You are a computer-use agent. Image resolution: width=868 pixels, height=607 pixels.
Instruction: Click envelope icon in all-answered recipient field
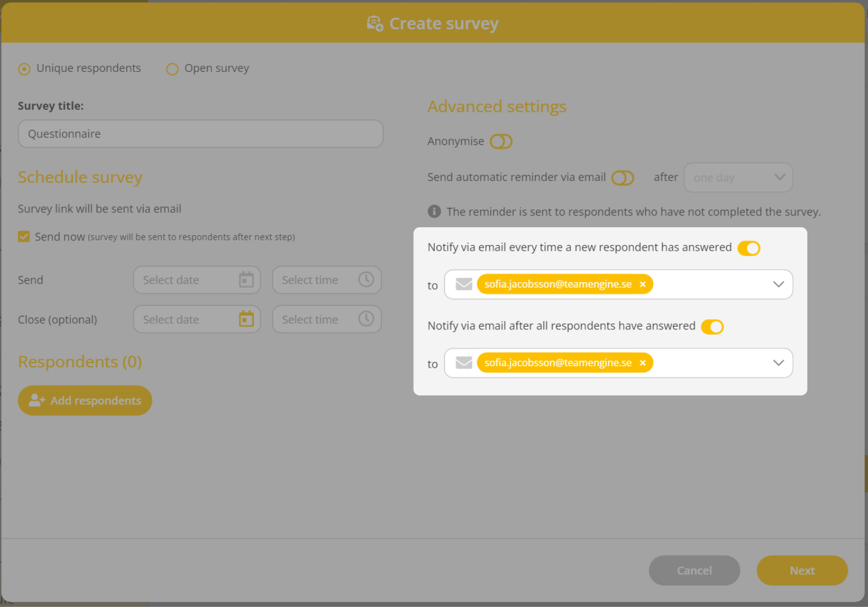coord(464,363)
